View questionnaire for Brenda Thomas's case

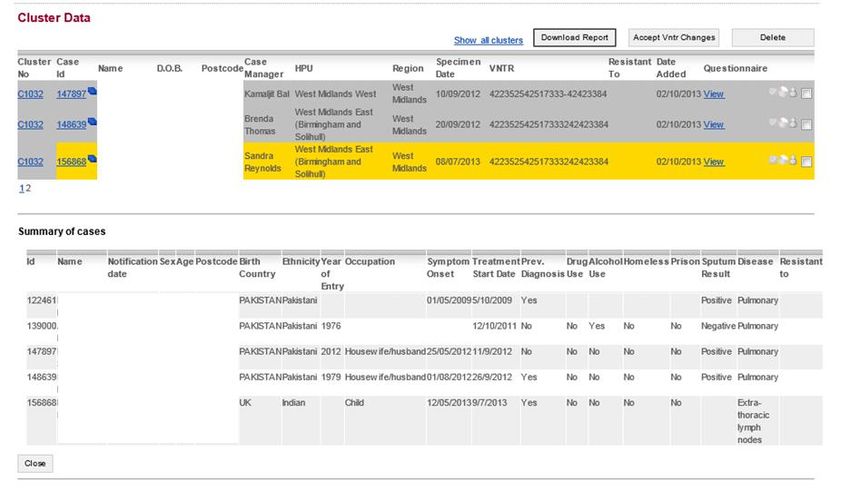[x=713, y=125]
